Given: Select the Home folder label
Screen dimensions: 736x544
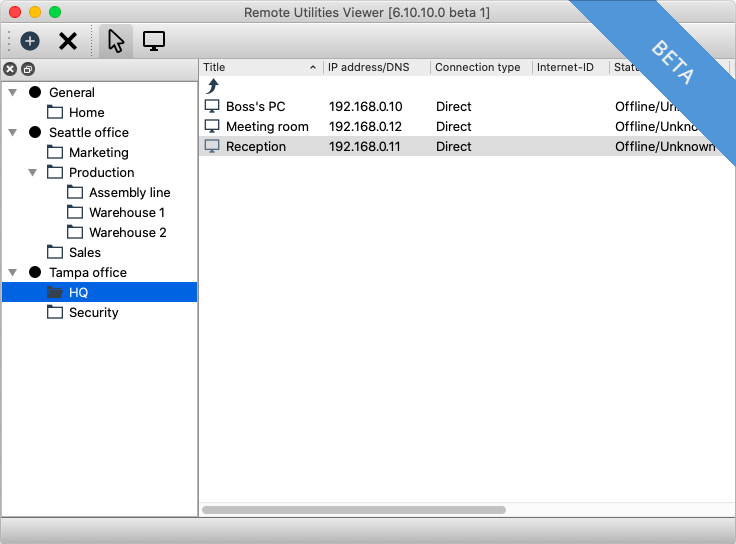Looking at the screenshot, I should pyautogui.click(x=87, y=113).
